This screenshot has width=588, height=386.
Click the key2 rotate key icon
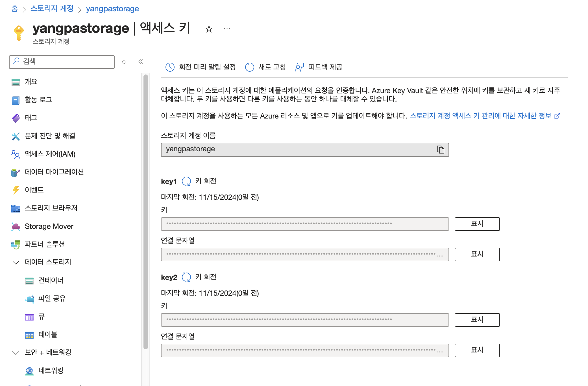[186, 277]
